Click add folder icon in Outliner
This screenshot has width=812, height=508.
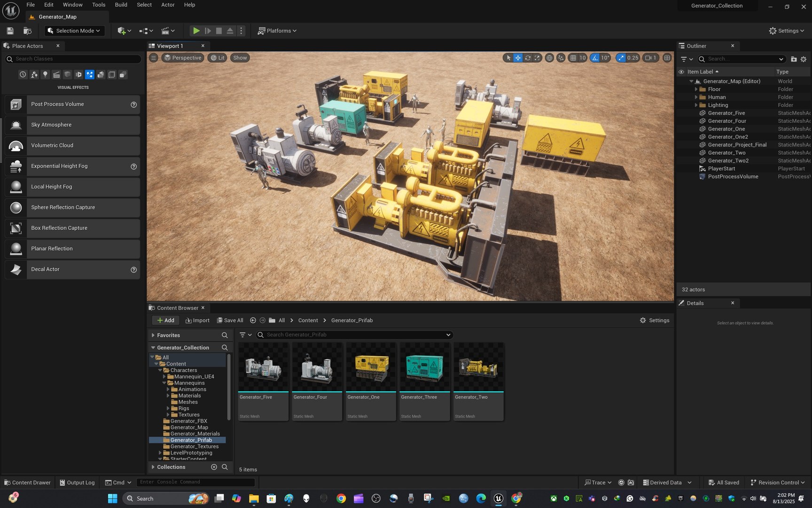click(794, 59)
